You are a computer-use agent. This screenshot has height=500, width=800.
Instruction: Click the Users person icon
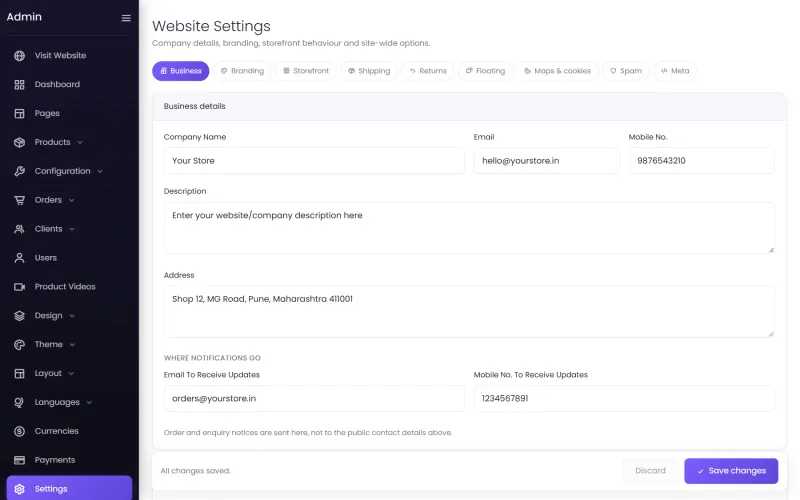coord(19,258)
